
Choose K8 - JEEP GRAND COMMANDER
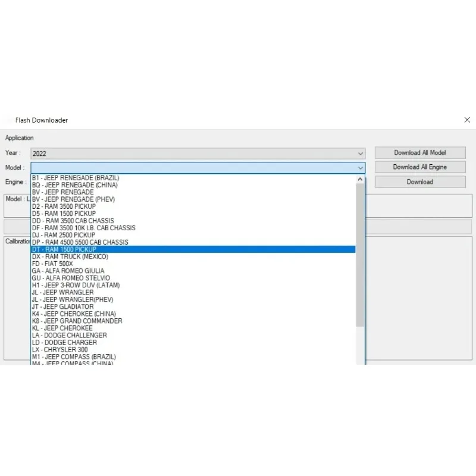[193, 321]
